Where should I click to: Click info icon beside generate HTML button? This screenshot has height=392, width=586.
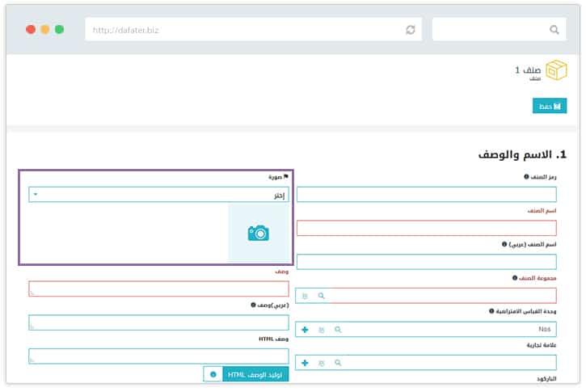click(213, 374)
